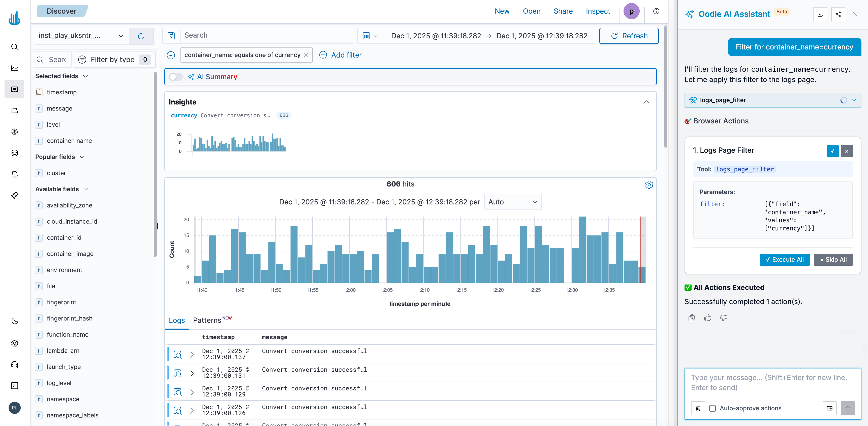Open the search icon in the left sidebar
The image size is (868, 426).
14,47
